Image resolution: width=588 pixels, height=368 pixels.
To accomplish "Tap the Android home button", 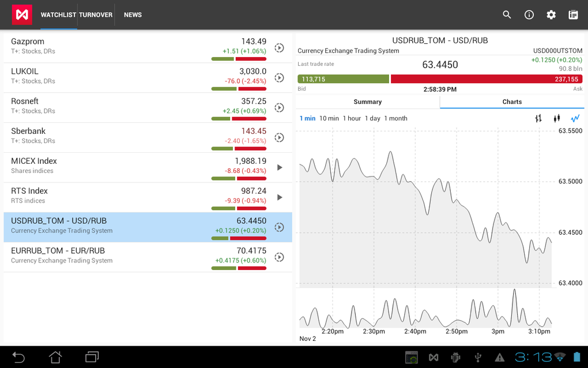I will (55, 357).
